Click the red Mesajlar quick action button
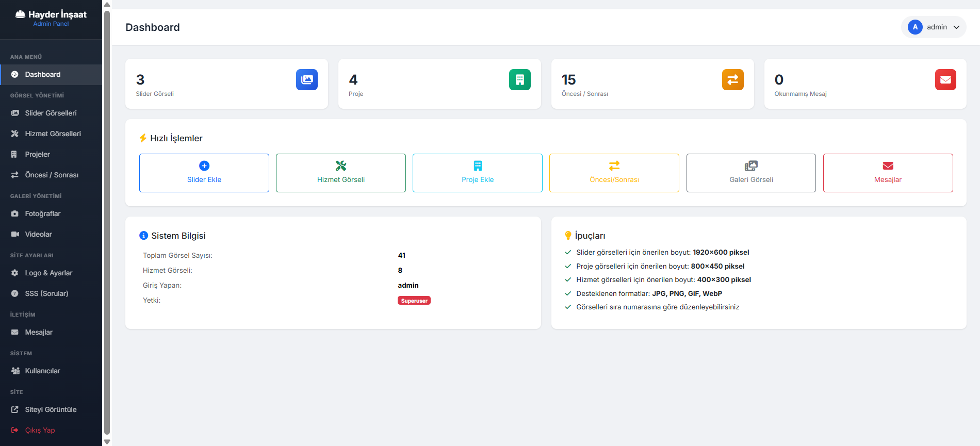The width and height of the screenshot is (980, 446). (888, 173)
